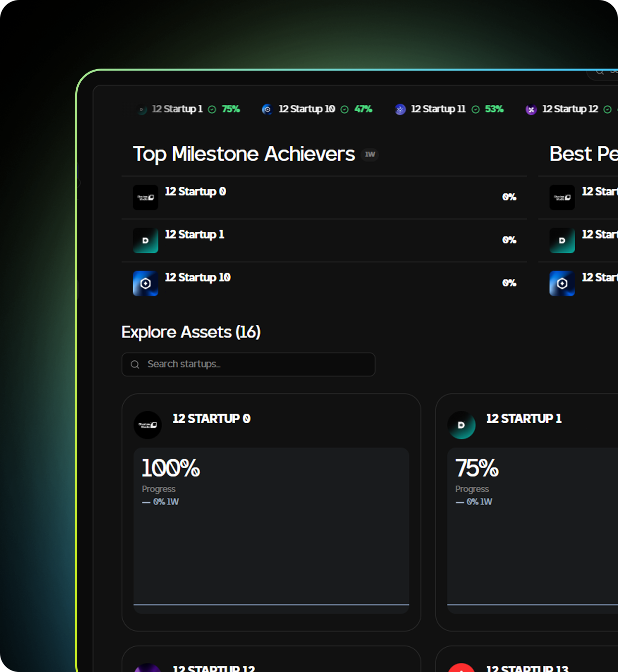Click 12 Startup 0 logo in Top Milestone Achievers
Screen dimensions: 618x672
145,197
